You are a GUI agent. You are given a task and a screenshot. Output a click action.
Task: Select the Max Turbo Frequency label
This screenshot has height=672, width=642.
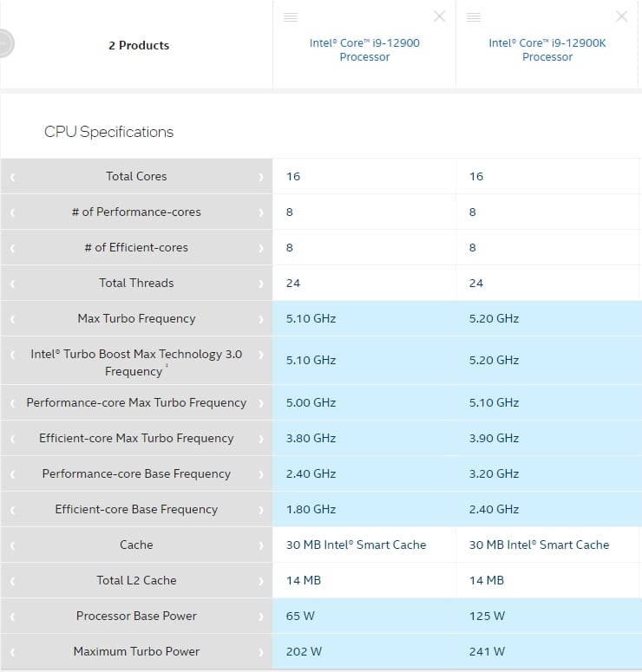136,318
